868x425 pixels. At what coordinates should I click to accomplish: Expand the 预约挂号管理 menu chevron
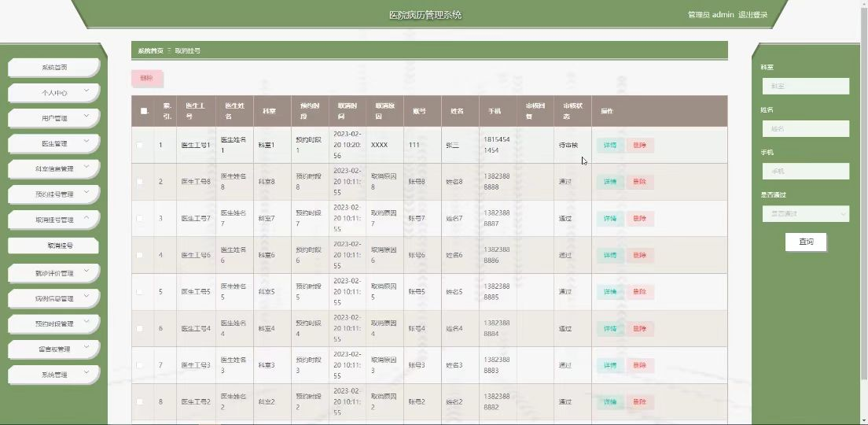click(x=86, y=193)
